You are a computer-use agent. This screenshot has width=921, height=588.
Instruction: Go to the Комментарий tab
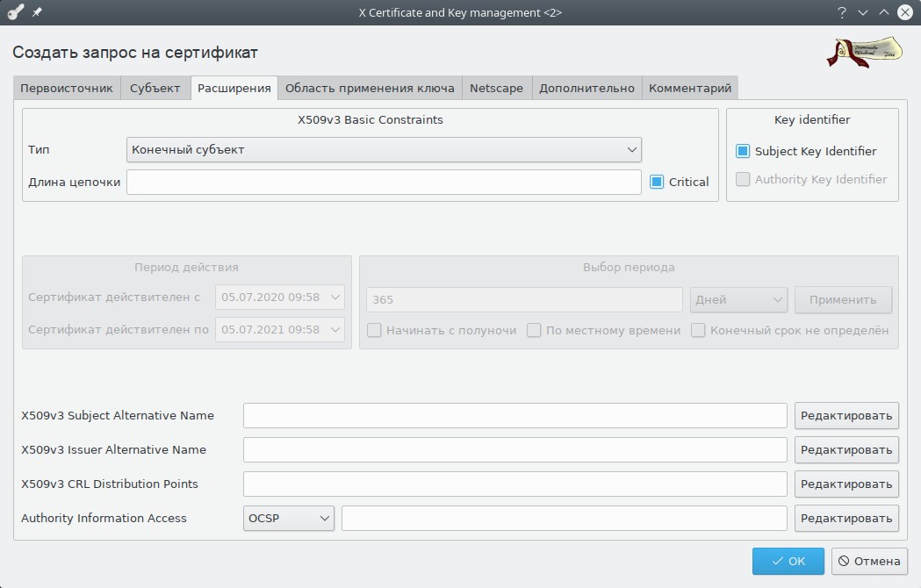pyautogui.click(x=689, y=88)
